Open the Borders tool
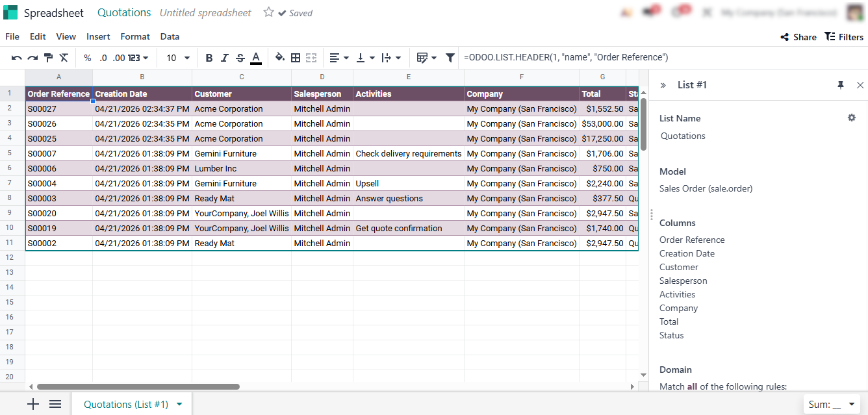The image size is (868, 415). coord(296,58)
